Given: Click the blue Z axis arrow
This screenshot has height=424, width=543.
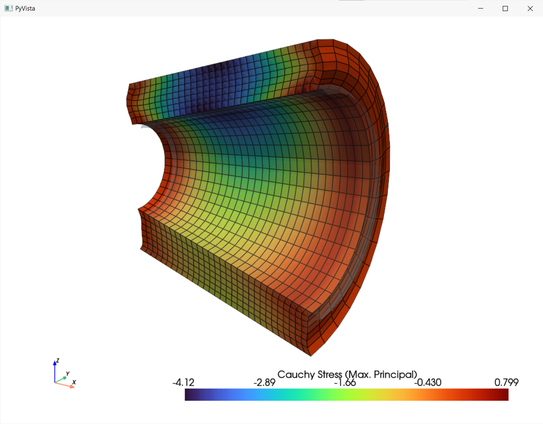Looking at the screenshot, I should click(54, 371).
